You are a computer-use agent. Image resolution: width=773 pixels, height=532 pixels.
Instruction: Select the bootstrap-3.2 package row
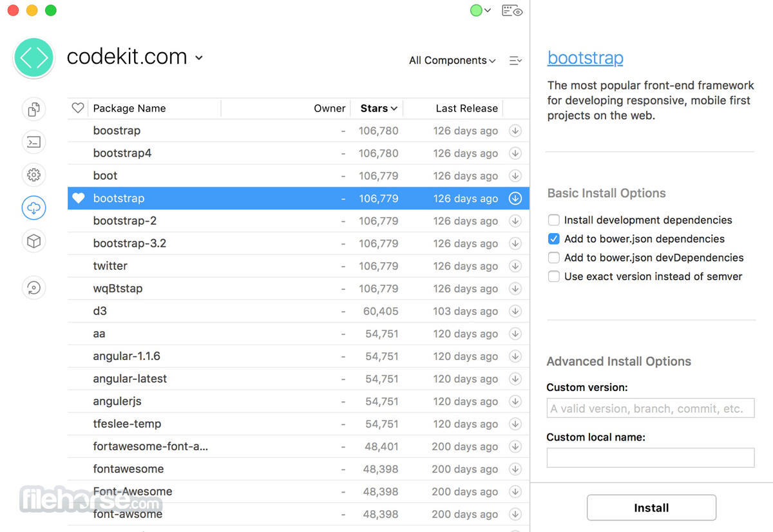(298, 243)
